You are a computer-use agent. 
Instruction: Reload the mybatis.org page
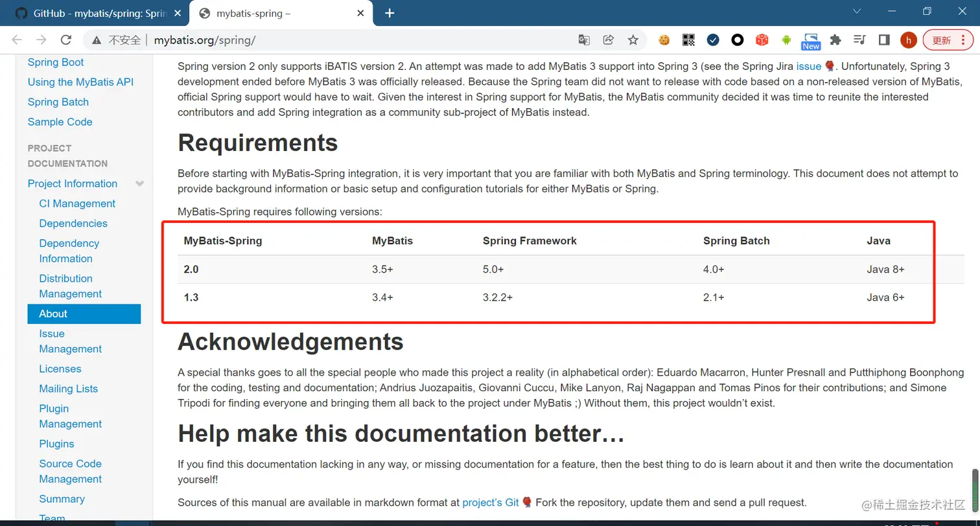coord(65,40)
